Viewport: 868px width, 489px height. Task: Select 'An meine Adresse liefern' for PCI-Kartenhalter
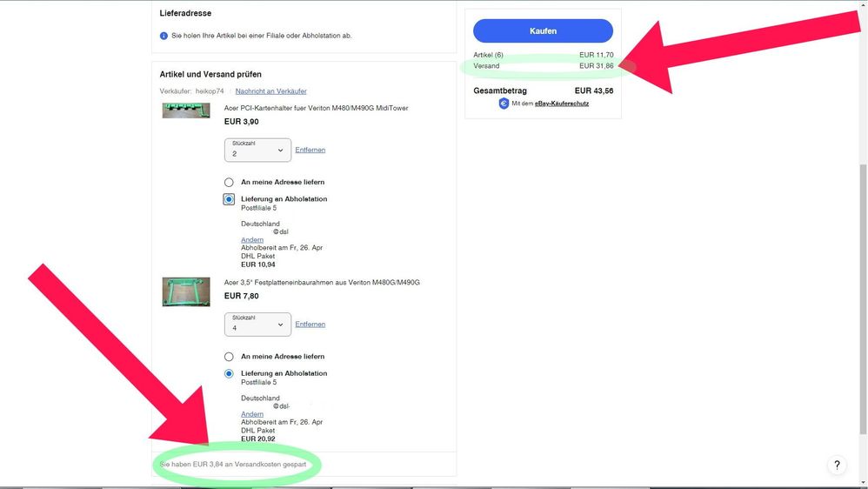[229, 183]
